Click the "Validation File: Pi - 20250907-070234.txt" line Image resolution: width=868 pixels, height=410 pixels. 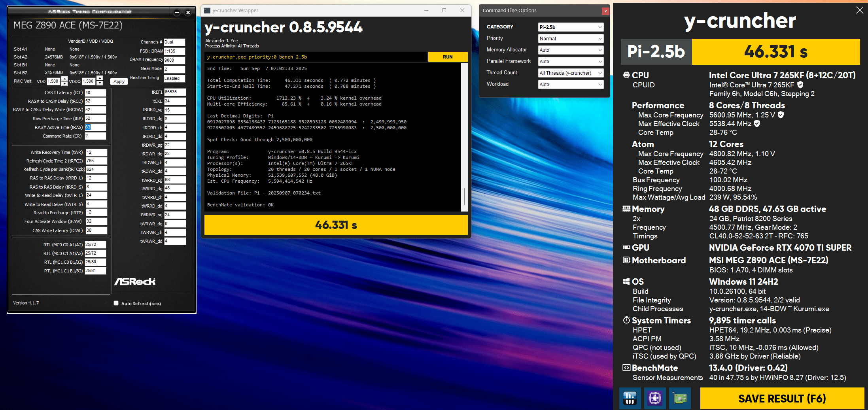264,193
